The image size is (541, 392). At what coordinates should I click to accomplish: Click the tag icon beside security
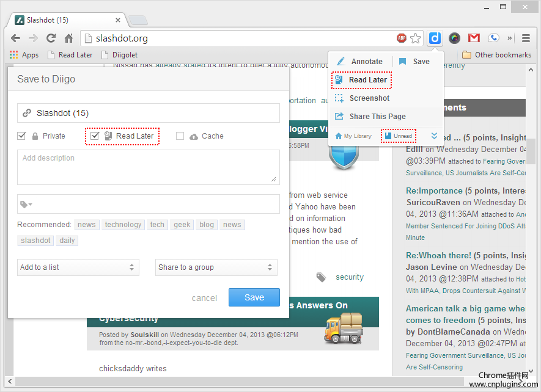[x=321, y=277]
